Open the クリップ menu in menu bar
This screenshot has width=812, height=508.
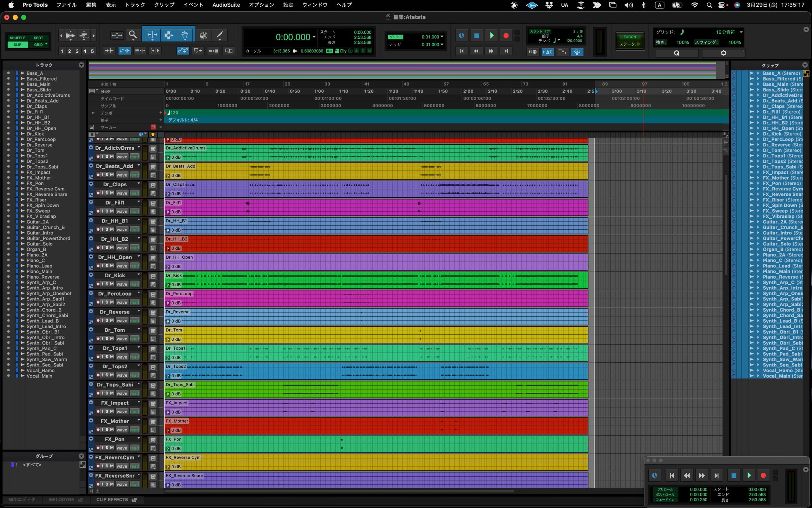tap(164, 5)
